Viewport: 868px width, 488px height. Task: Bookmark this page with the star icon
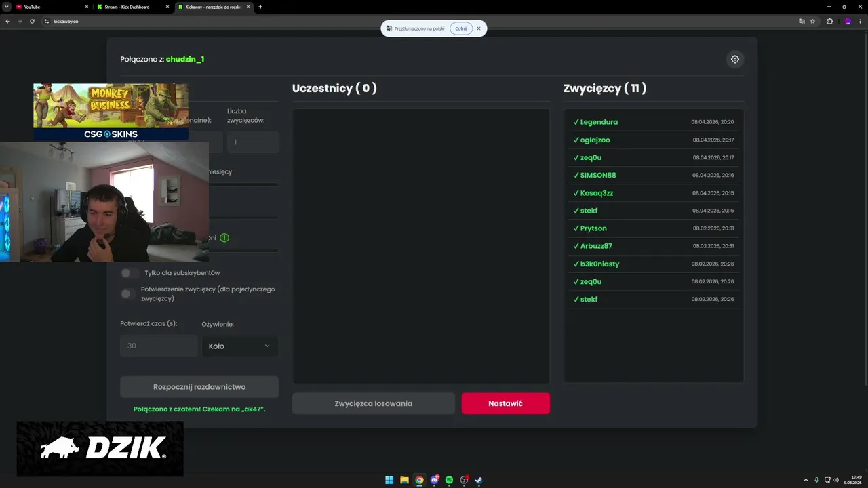[812, 21]
